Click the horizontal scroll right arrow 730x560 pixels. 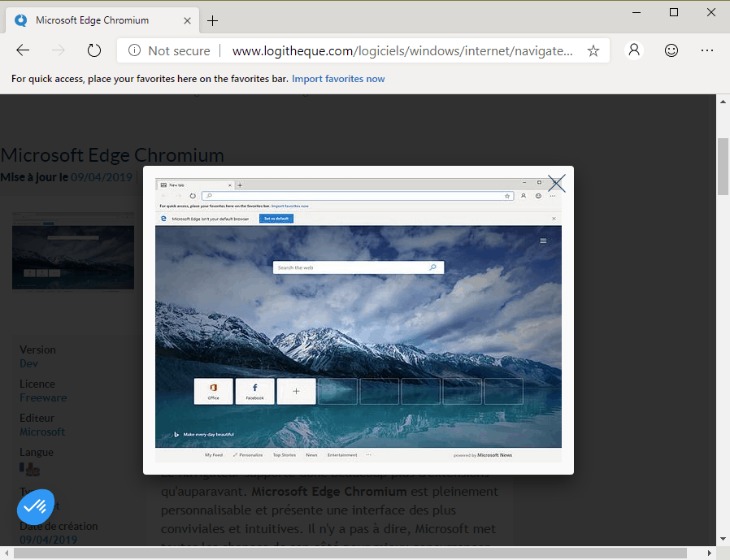709,553
